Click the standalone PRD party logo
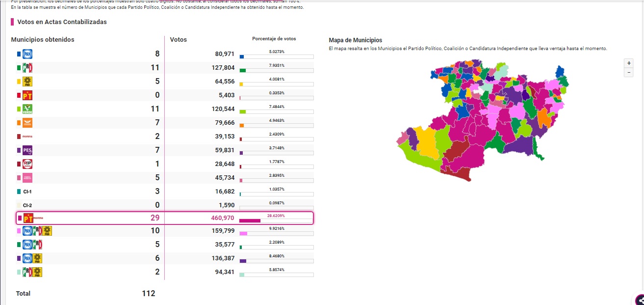The height and width of the screenshot is (305, 644). (x=27, y=82)
